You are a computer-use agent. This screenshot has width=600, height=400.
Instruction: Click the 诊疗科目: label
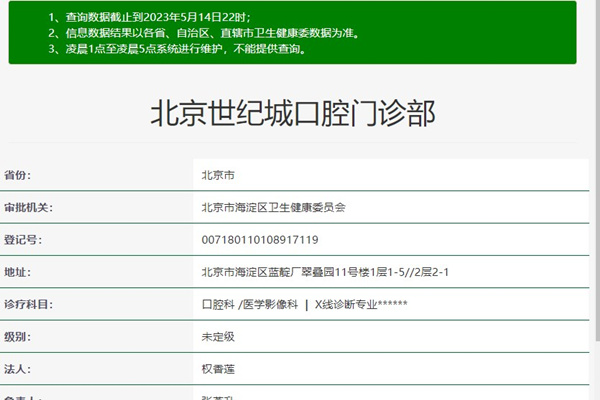(28, 304)
